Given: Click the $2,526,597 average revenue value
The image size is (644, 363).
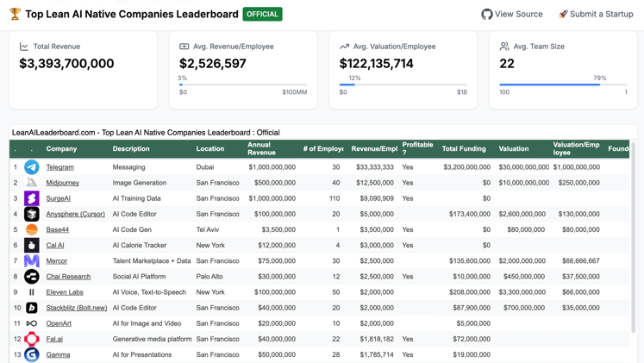Looking at the screenshot, I should coord(213,64).
